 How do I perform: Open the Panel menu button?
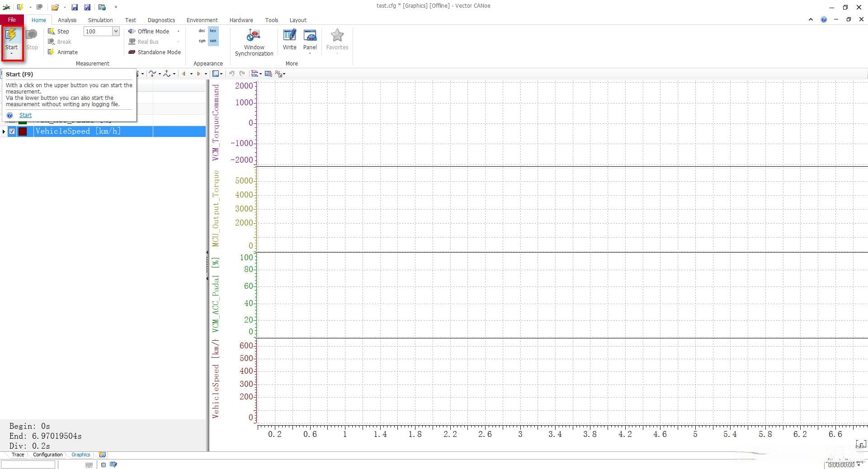(310, 39)
